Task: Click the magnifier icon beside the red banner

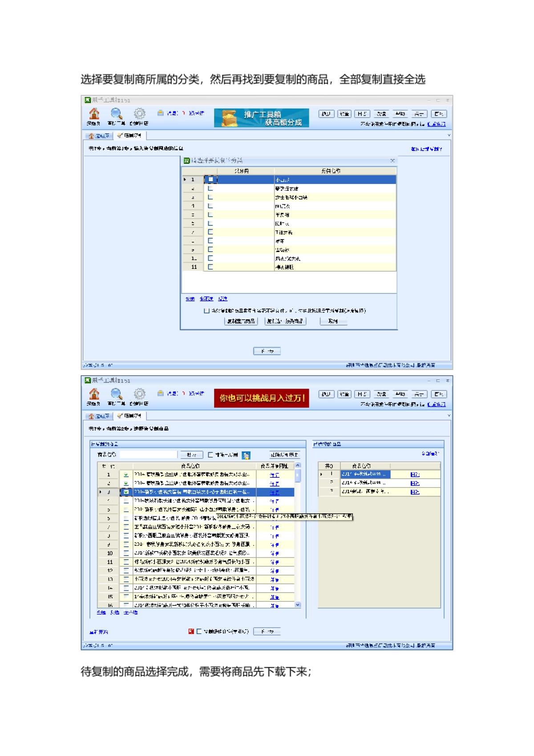Action: [x=116, y=394]
